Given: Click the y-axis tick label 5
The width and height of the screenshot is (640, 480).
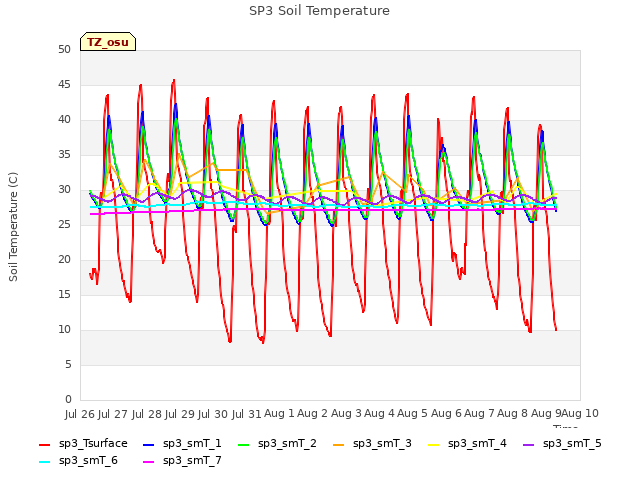Looking at the screenshot, I should (68, 364).
